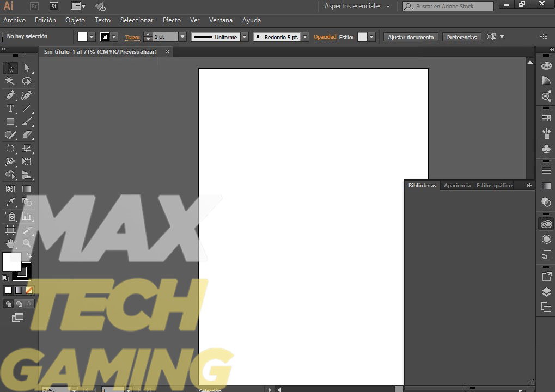Click the Ajustar documento button
The width and height of the screenshot is (555, 392).
411,37
